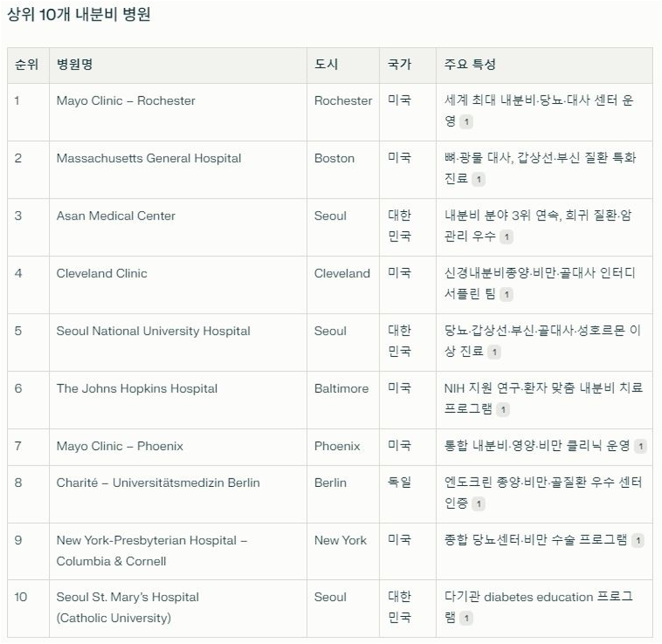Click the text "세계 최대 내분비·당뇨·대사 센터 운영"
The width and height of the screenshot is (662, 644).
click(538, 110)
